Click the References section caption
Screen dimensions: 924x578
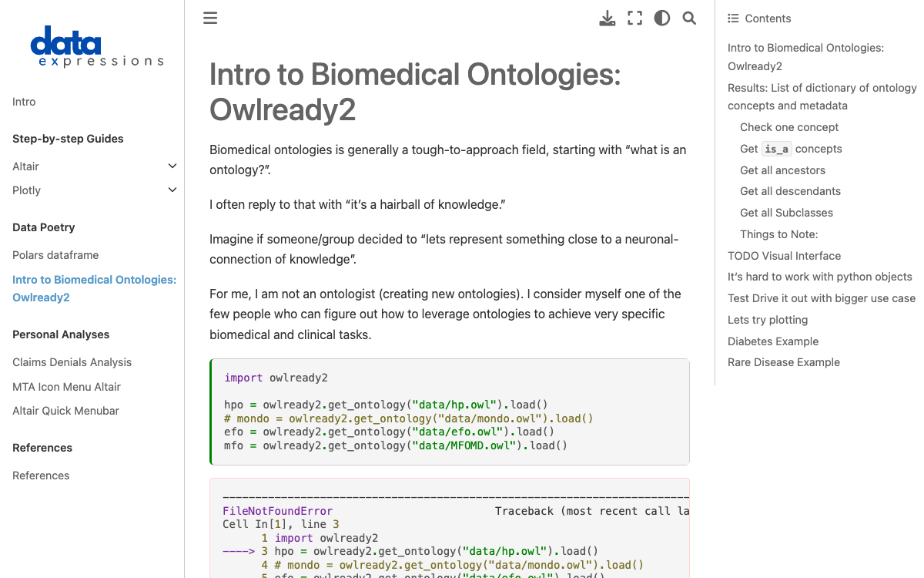coord(42,448)
